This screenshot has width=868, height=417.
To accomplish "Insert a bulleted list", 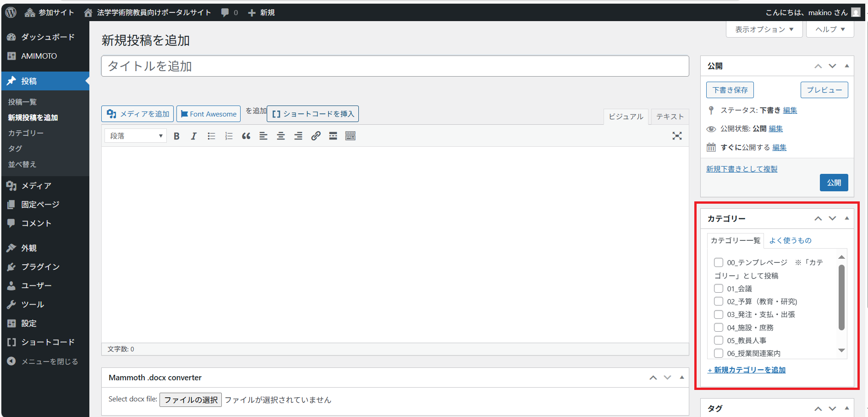I will click(x=211, y=136).
